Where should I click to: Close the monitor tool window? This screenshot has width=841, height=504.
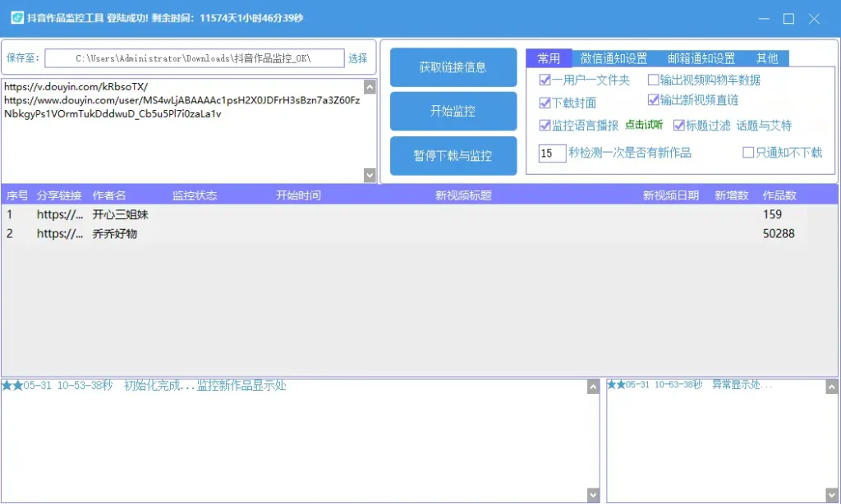click(814, 19)
